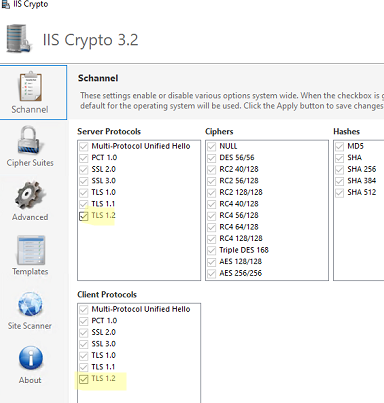Select 'SHA 512' text in Hashes list
384x403 pixels.
click(x=362, y=192)
